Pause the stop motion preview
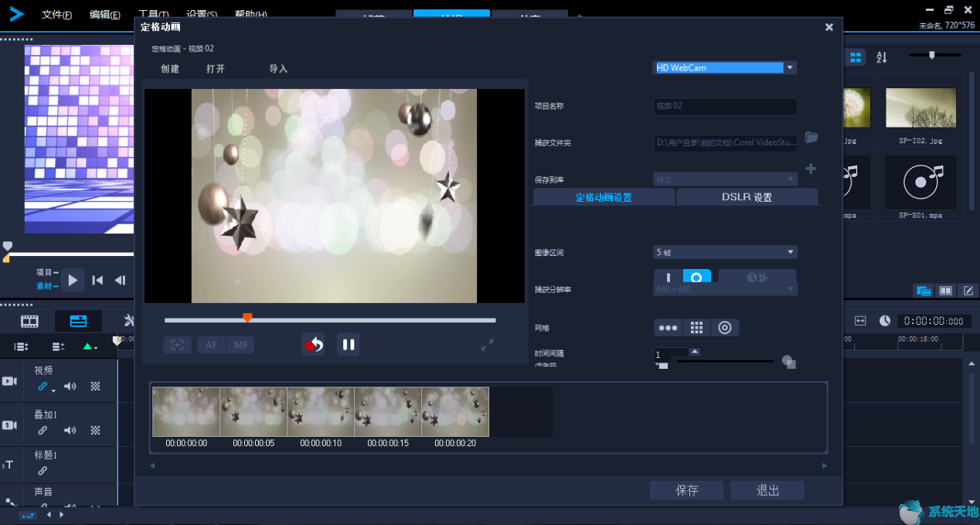This screenshot has width=980, height=525. 349,345
